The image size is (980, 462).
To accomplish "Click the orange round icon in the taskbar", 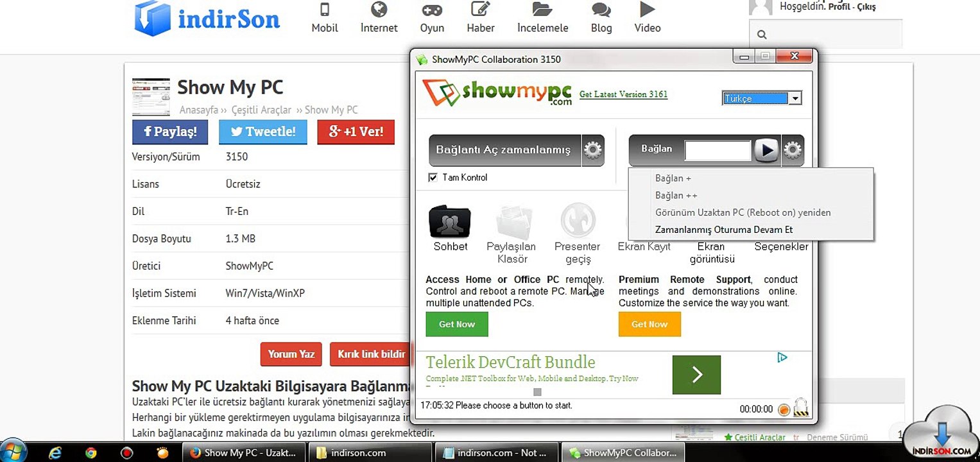I will (163, 453).
